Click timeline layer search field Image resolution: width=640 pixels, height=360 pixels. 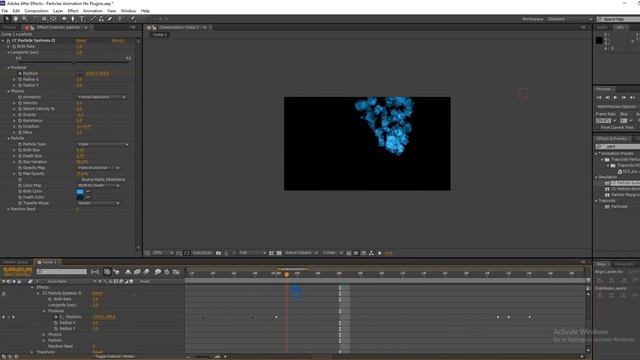click(62, 272)
